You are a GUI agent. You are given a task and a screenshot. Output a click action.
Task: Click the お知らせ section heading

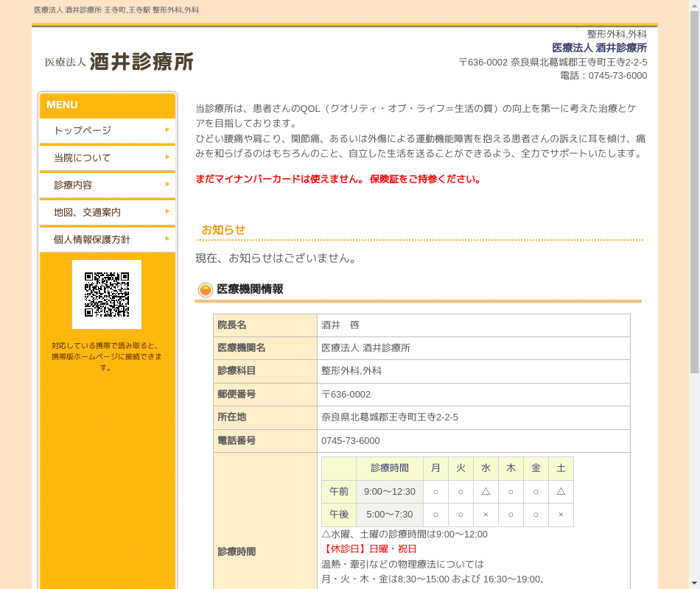[x=223, y=230]
